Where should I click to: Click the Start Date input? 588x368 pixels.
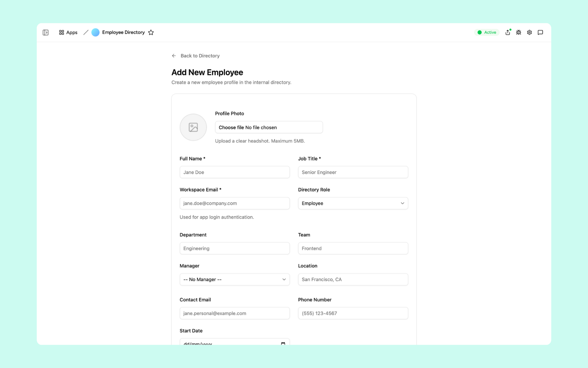pos(235,342)
